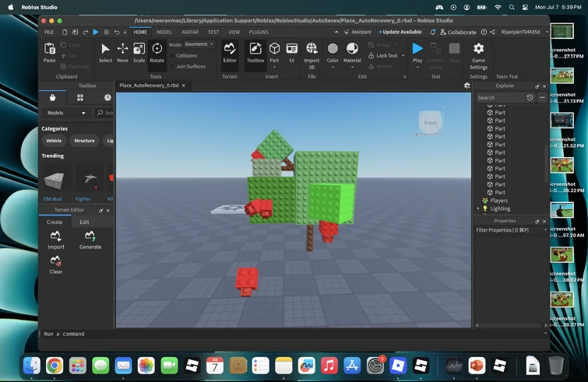Activate the Scale tool
This screenshot has height=382, width=588.
[x=139, y=52]
